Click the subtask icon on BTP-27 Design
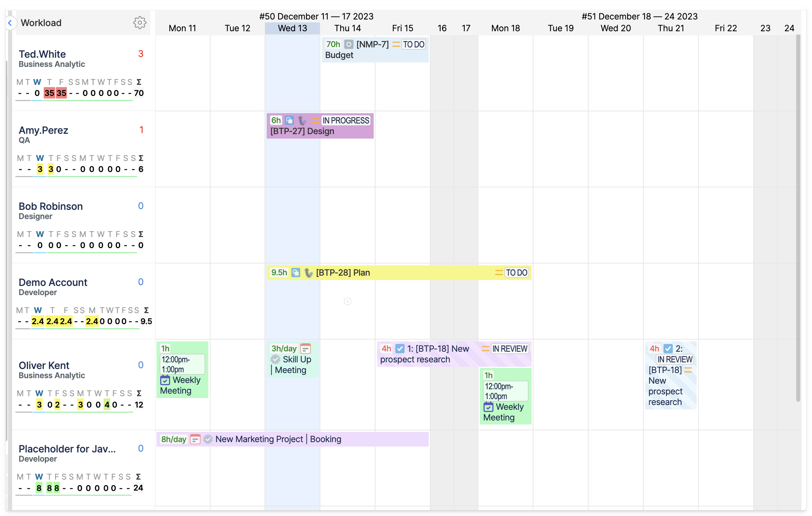 coord(289,121)
